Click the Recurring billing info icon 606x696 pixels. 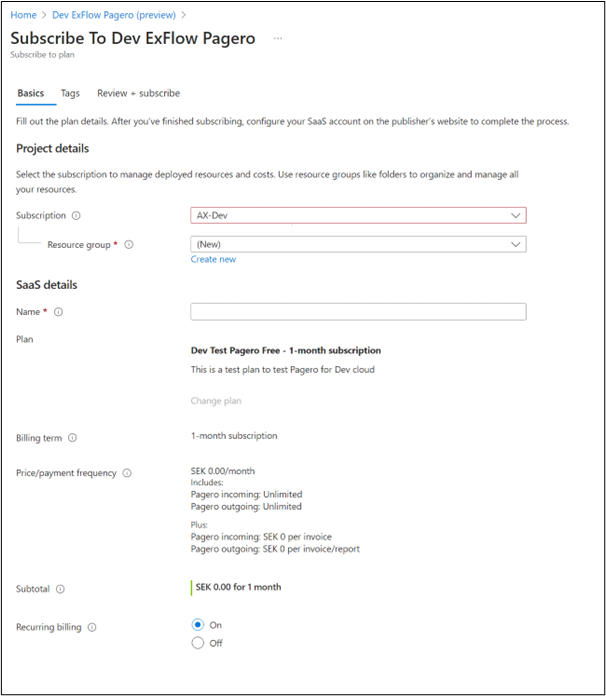[x=92, y=627]
